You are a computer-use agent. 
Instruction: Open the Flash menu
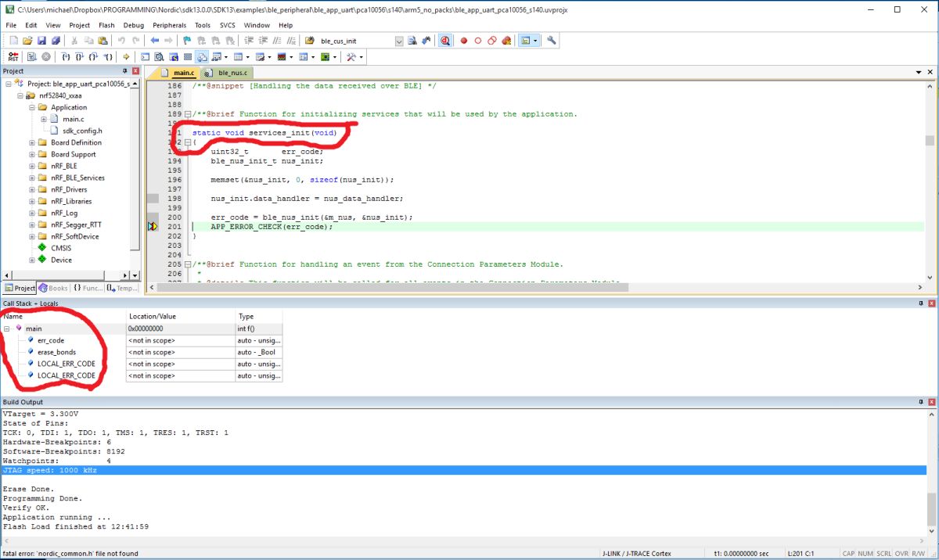106,25
